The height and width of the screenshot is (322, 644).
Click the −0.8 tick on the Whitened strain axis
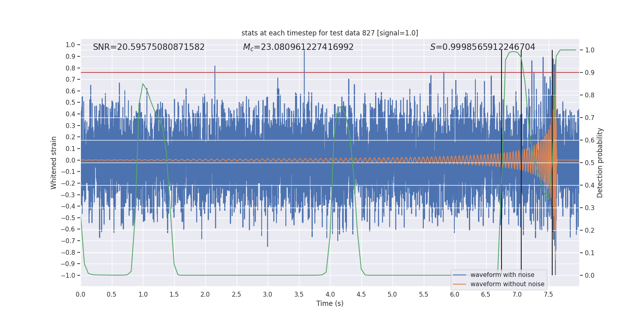point(68,252)
